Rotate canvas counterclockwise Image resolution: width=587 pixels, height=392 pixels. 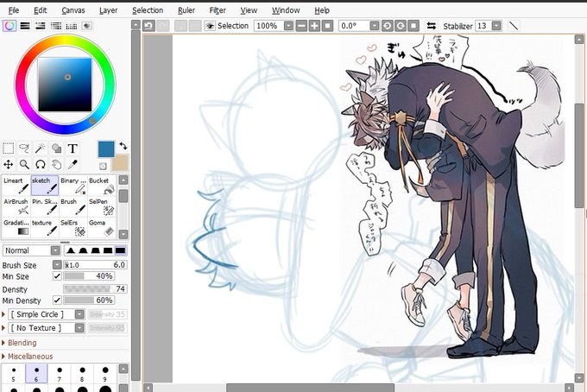[387, 26]
